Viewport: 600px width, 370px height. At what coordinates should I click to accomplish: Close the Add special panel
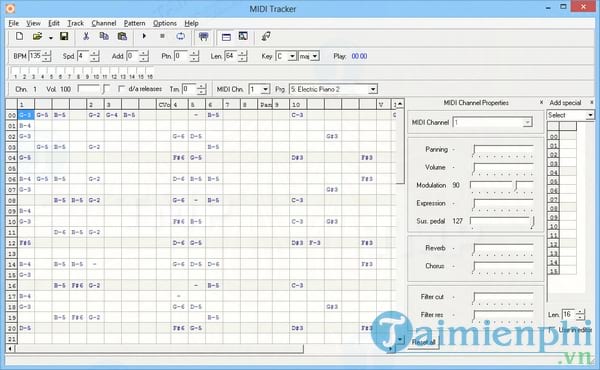point(592,102)
